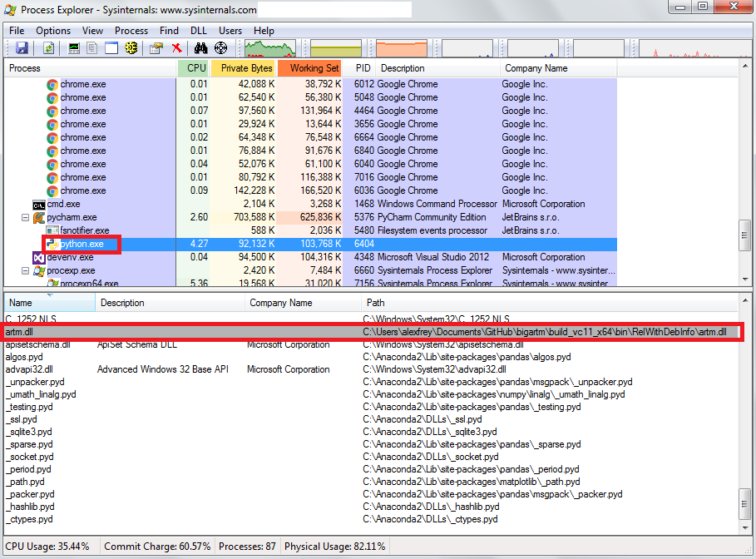This screenshot has height=559, width=756.
Task: Open the View menu
Action: pos(92,31)
